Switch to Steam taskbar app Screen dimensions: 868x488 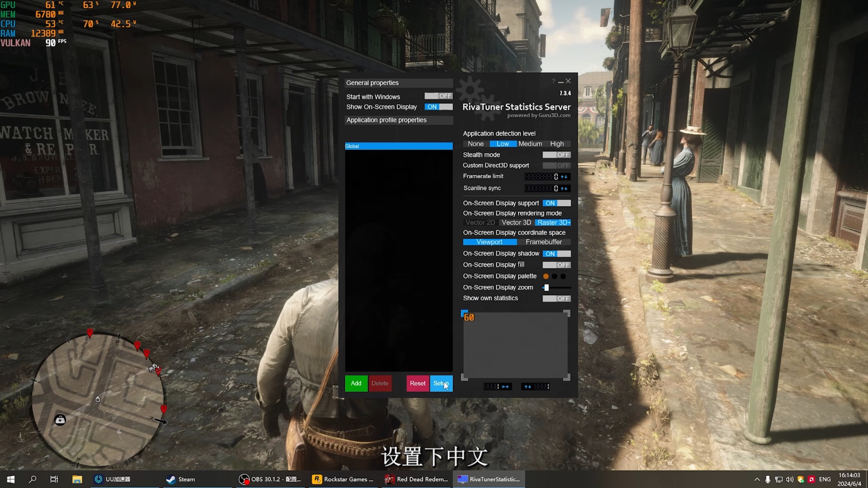click(197, 479)
